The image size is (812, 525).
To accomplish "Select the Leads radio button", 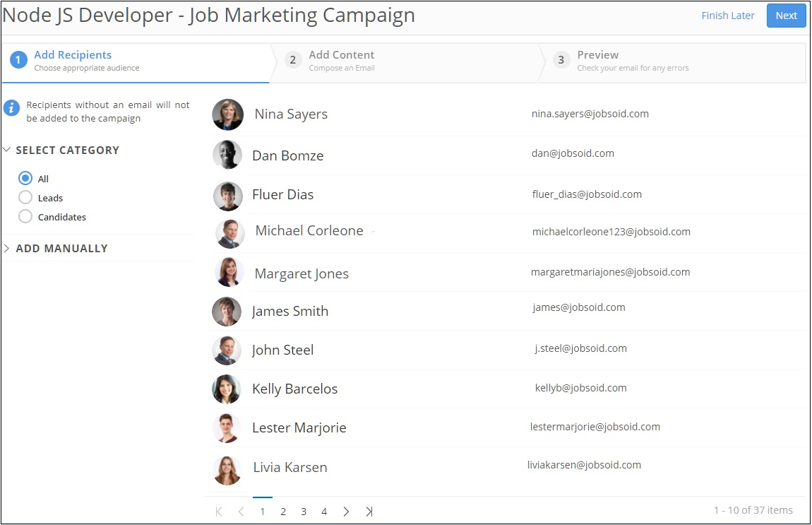I will (25, 198).
